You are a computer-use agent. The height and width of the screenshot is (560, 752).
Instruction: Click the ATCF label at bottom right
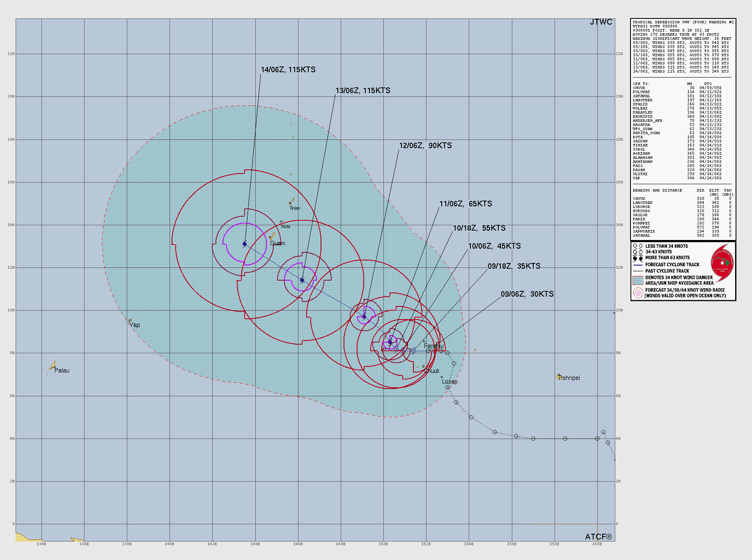pos(599,536)
